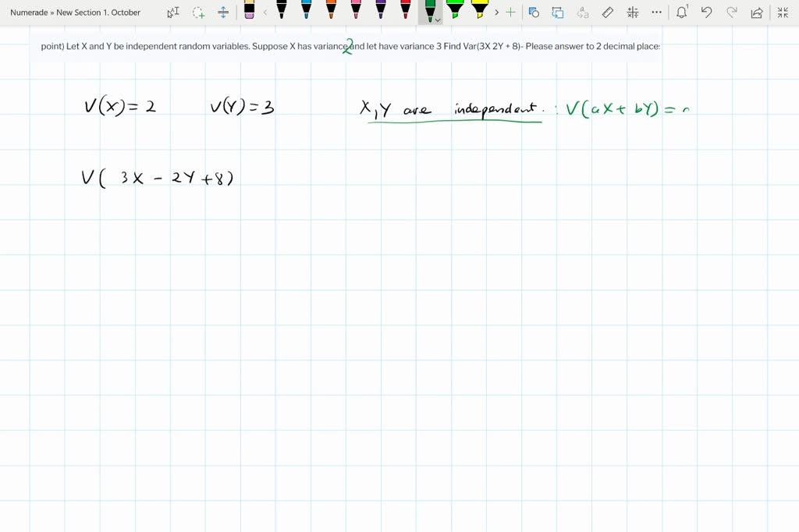
Task: Select the Lasso selection tool
Action: [198, 12]
